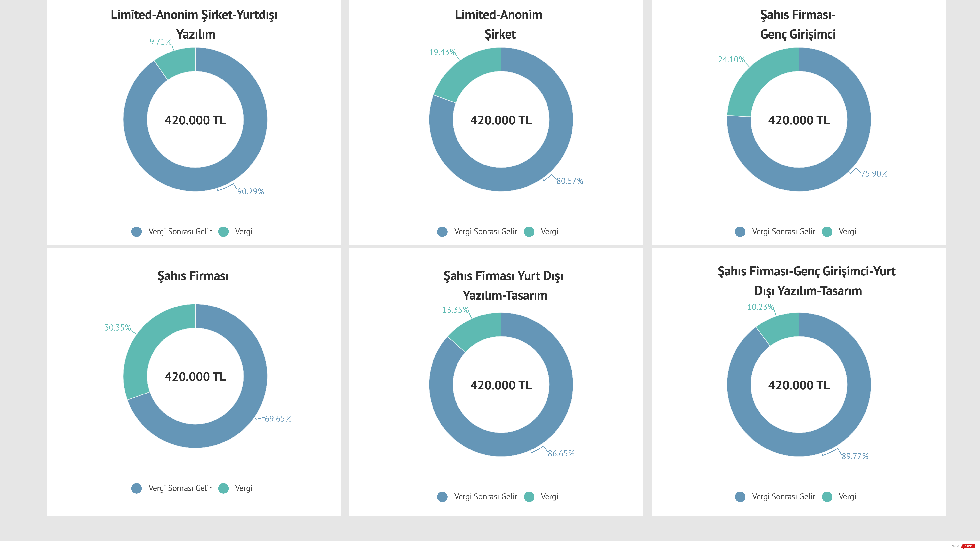Toggle 'Vergi Sonrası Gelir' label under 13.35% chart
This screenshot has width=980, height=551.
coord(486,497)
